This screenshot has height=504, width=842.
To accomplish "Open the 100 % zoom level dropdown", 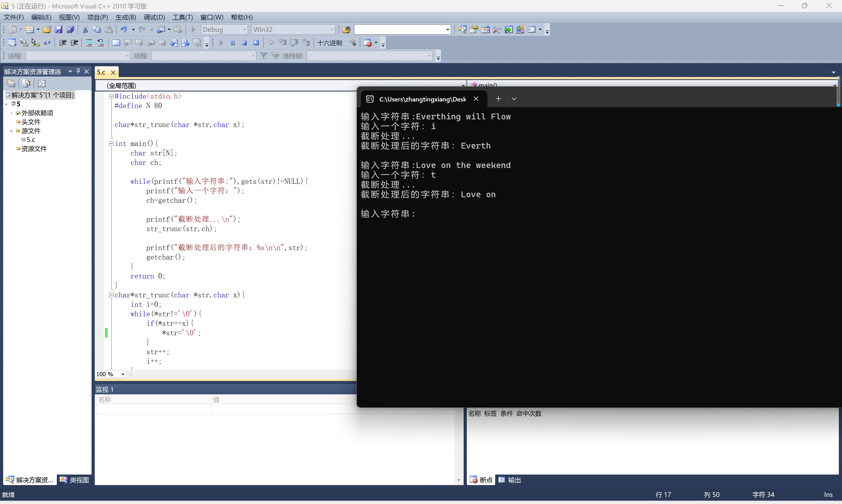I will 123,374.
